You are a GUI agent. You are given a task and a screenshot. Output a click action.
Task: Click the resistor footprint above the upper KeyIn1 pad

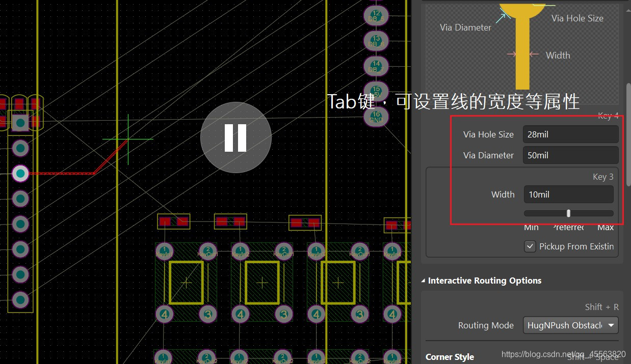coord(173,221)
